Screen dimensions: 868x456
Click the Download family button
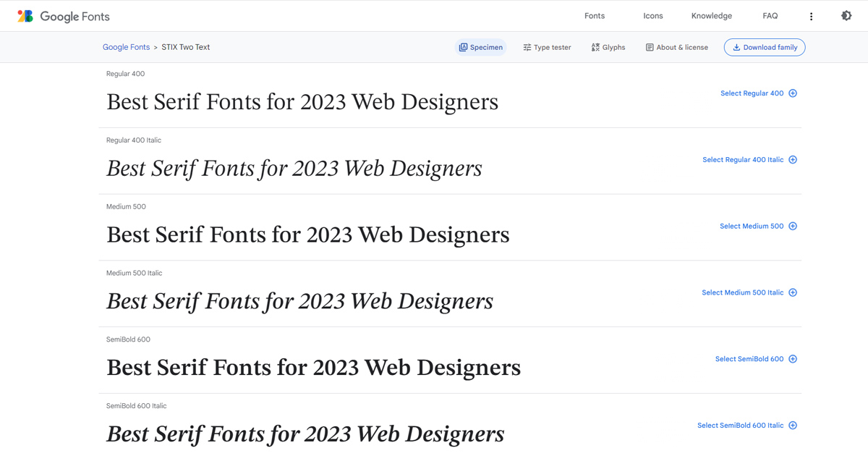(765, 47)
